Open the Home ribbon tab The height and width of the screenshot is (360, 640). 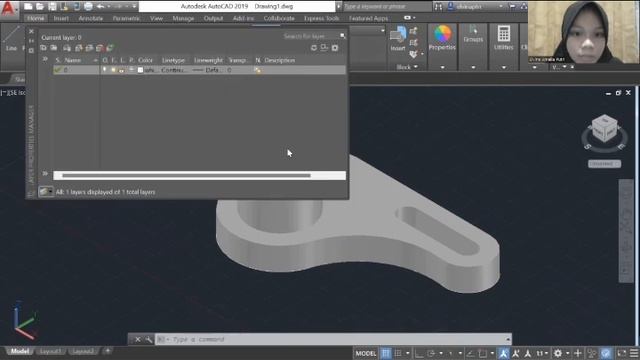[x=36, y=18]
